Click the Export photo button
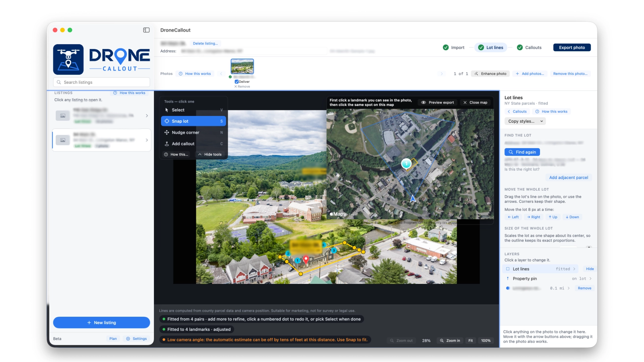 tap(572, 48)
